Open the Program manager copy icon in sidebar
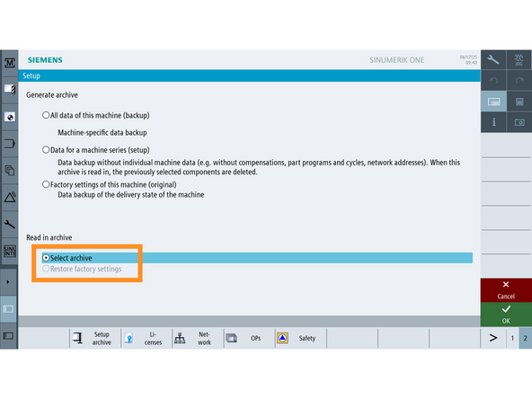Image resolution: width=532 pixels, height=399 pixels. point(10,171)
